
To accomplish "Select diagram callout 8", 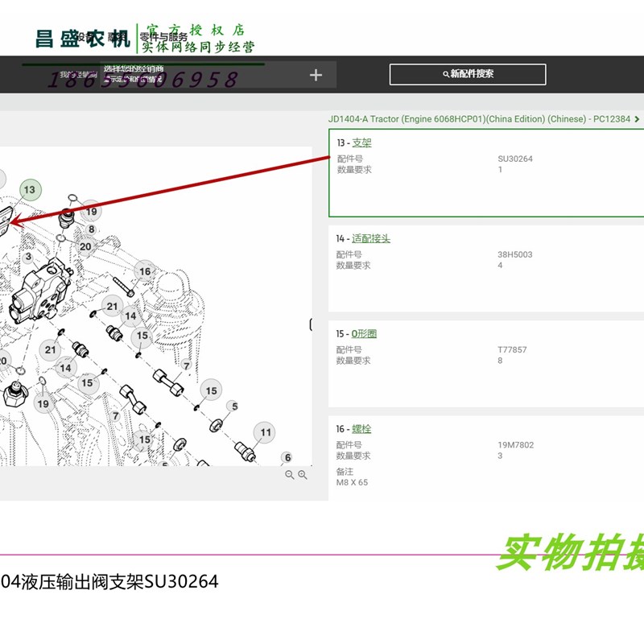I will point(91,229).
